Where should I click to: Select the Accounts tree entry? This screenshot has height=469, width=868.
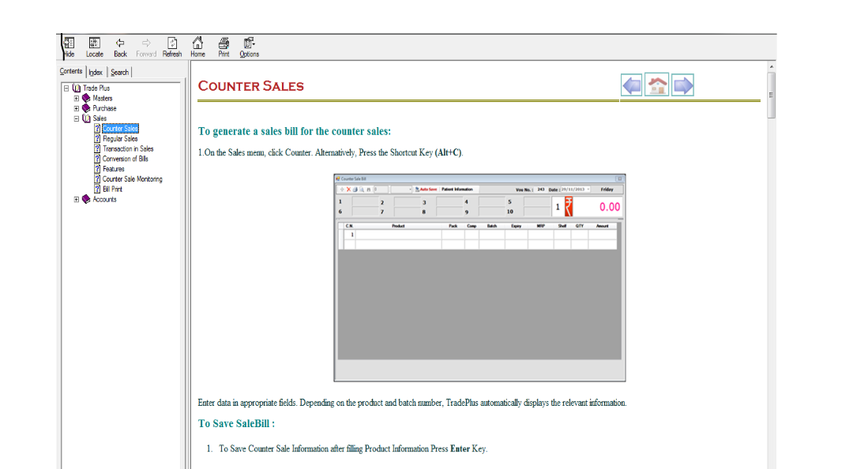coord(104,199)
